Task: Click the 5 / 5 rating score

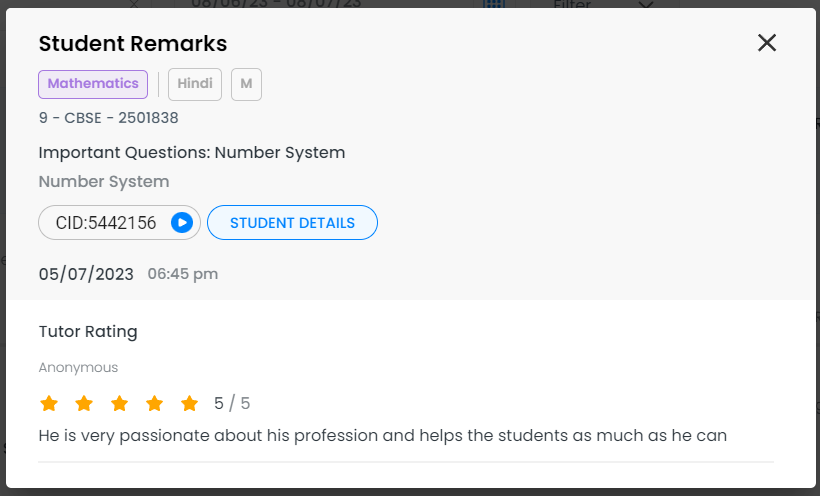Action: coord(232,404)
